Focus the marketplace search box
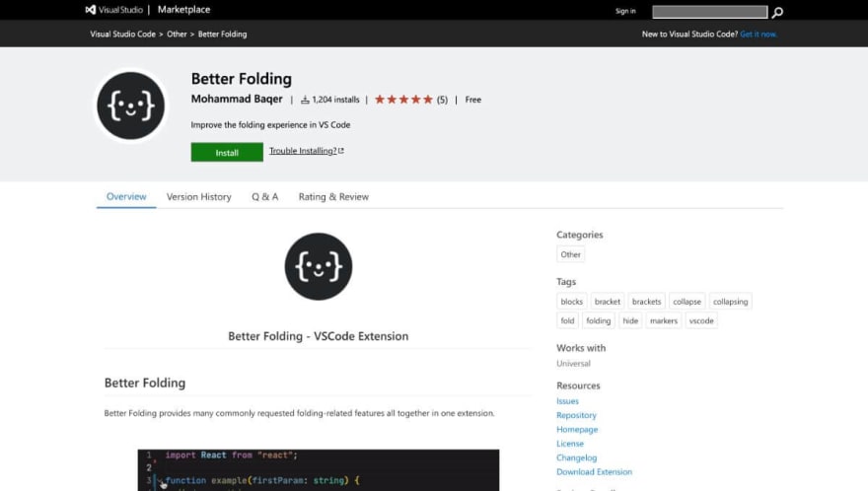868x491 pixels. point(709,12)
